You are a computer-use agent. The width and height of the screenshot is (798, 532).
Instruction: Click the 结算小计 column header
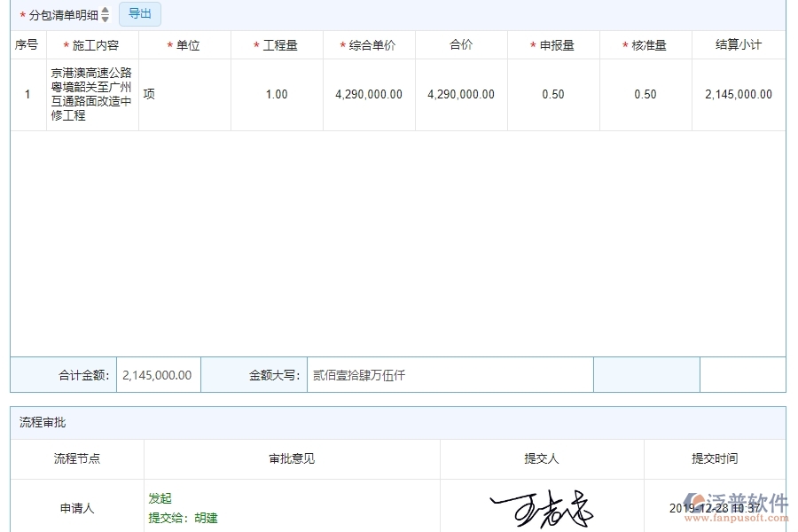pyautogui.click(x=738, y=44)
